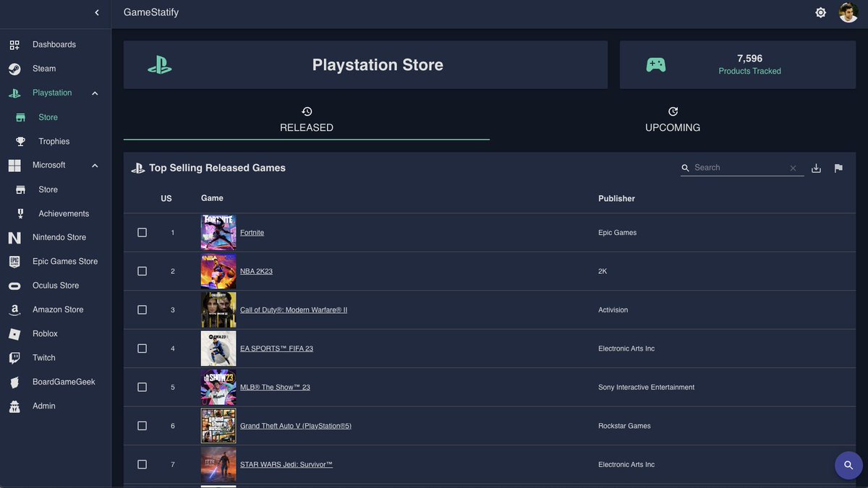Switch to the RELEASED tab
The height and width of the screenshot is (488, 868).
pos(307,119)
